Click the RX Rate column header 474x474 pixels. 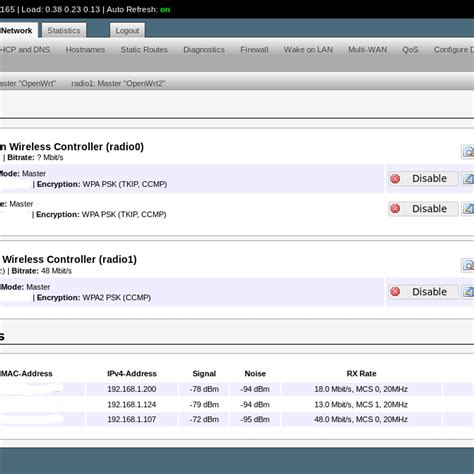(x=361, y=374)
